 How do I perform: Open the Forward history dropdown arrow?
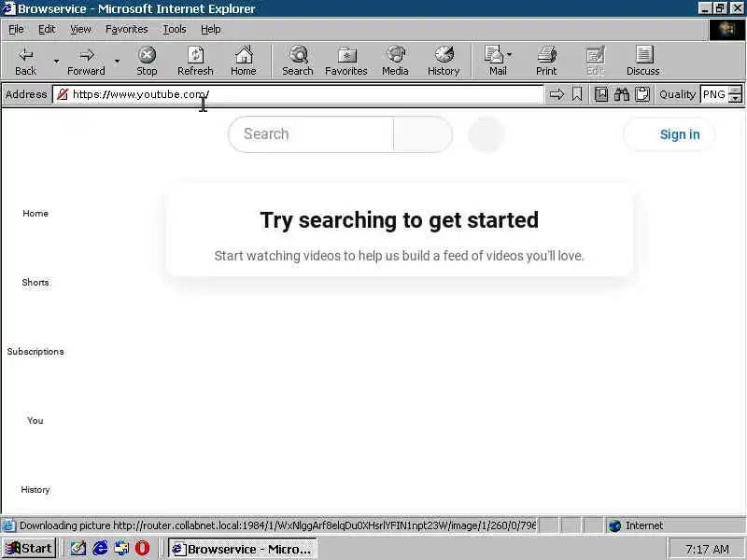[x=117, y=61]
